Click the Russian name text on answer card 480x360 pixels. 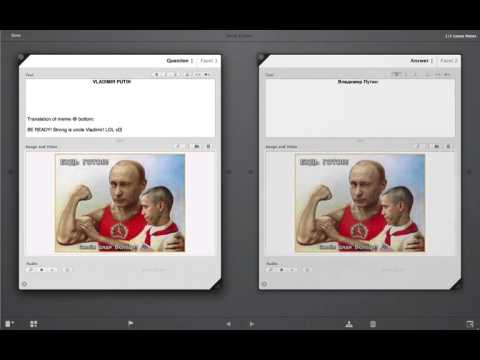click(358, 82)
